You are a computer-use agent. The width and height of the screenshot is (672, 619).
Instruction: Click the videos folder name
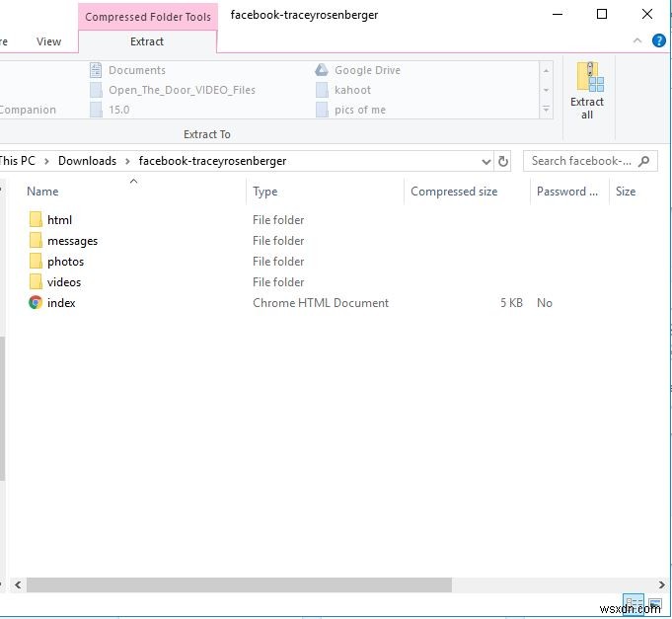coord(64,282)
